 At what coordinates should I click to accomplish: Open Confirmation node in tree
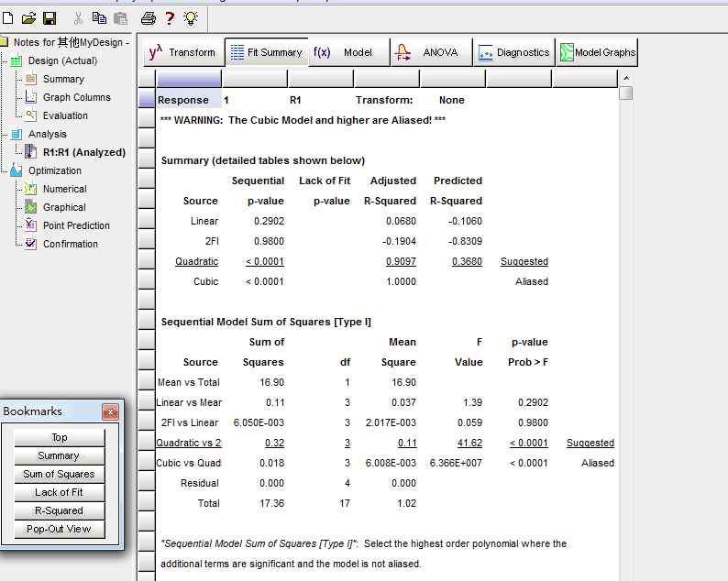pos(71,244)
